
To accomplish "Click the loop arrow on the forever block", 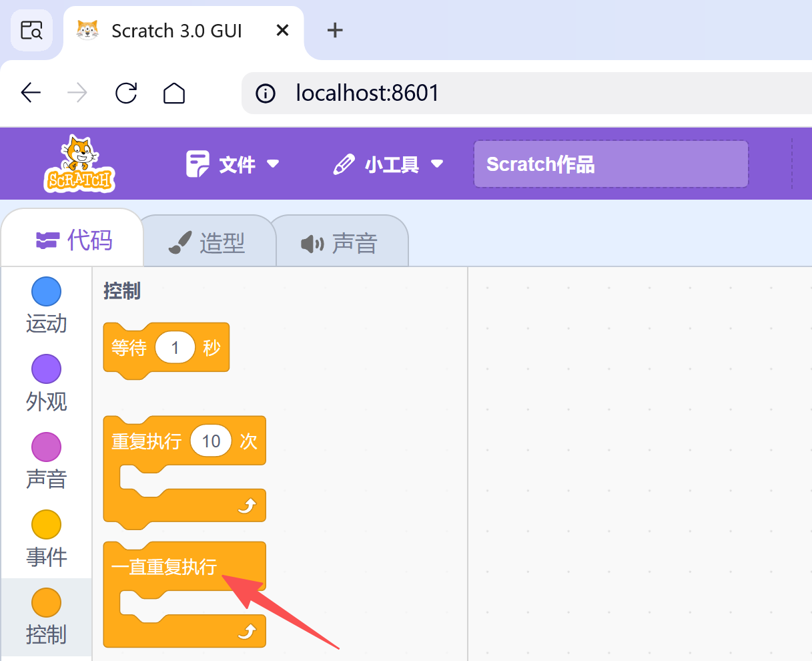I will click(x=247, y=631).
